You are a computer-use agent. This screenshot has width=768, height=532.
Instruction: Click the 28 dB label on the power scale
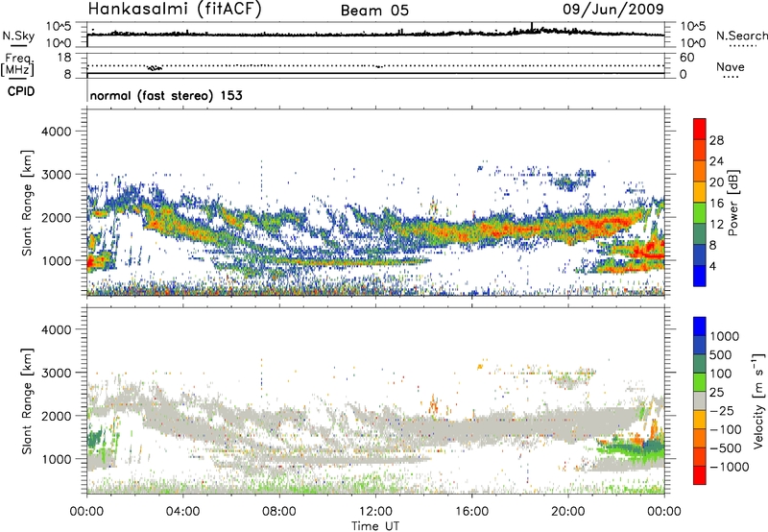[716, 140]
